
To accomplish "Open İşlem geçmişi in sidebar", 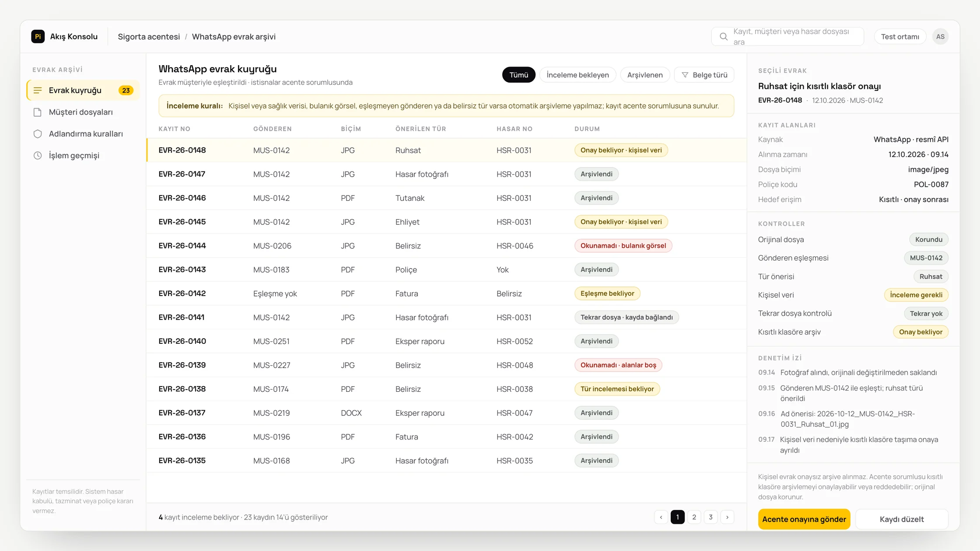I will (x=83, y=156).
